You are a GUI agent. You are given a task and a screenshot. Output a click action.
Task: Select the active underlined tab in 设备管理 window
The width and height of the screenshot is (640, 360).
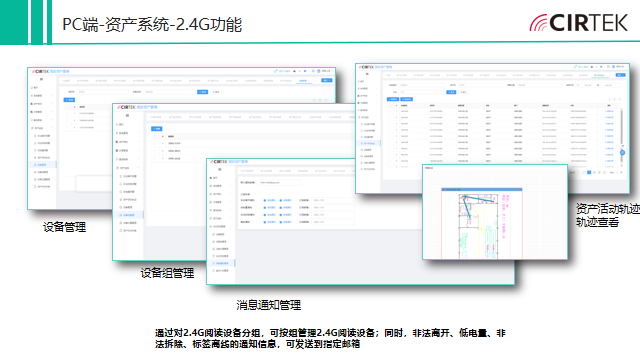[x=303, y=81]
